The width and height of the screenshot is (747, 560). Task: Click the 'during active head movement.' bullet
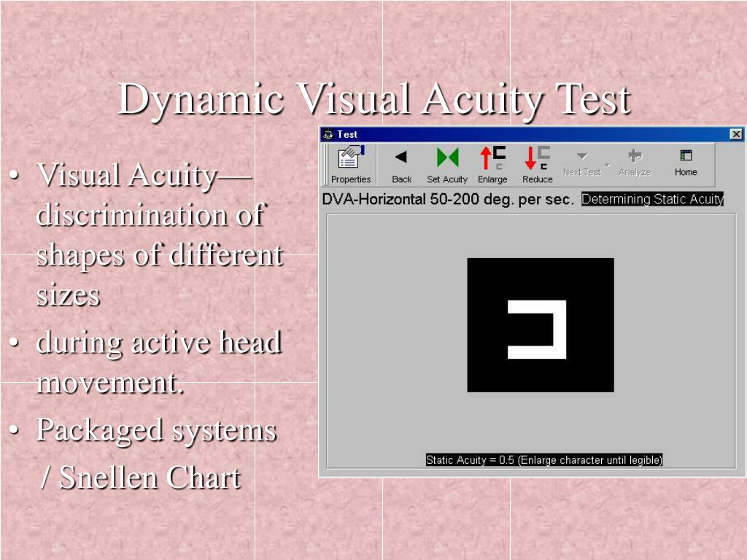coord(158,362)
